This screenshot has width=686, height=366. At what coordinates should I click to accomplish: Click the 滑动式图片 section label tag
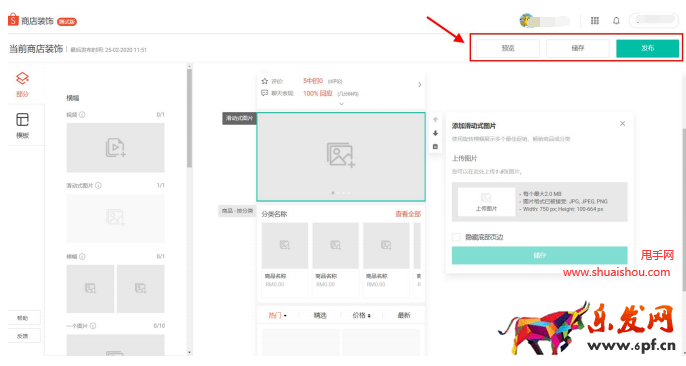click(x=239, y=118)
